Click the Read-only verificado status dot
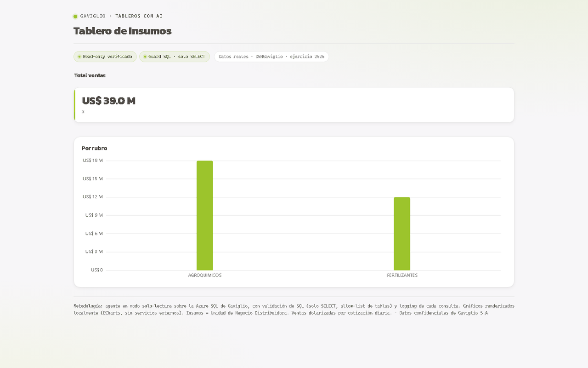Screen dimensions: 588x368 [x=79, y=57]
